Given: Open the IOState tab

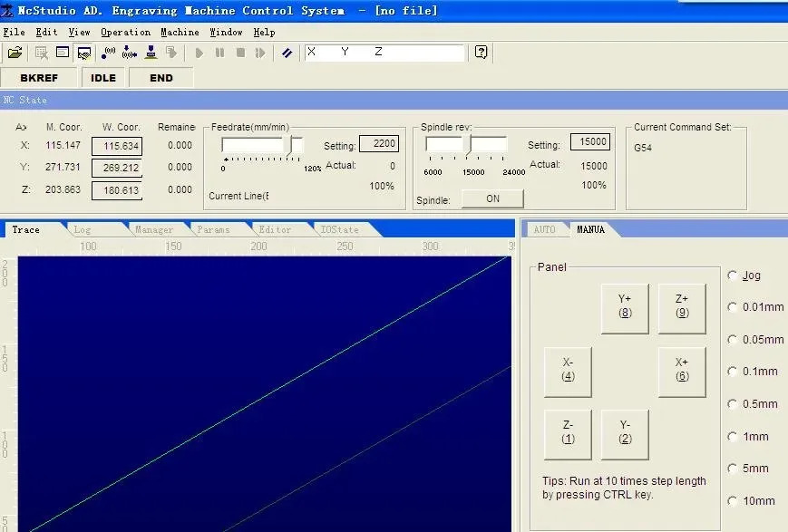Looking at the screenshot, I should 340,229.
